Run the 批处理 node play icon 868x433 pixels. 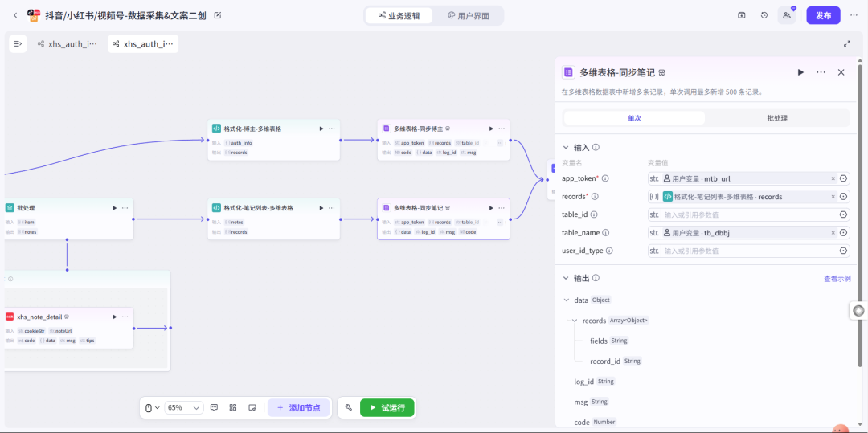115,208
